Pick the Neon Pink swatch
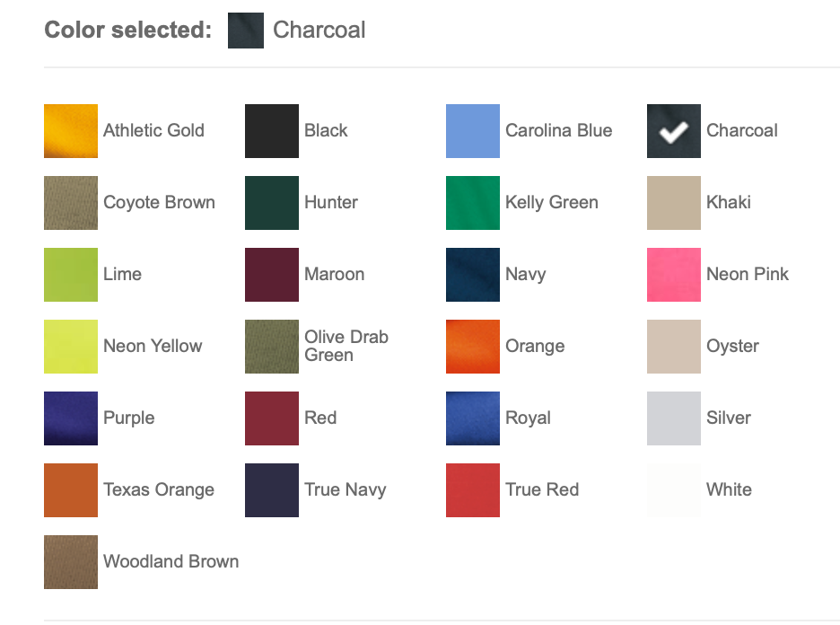 [674, 275]
